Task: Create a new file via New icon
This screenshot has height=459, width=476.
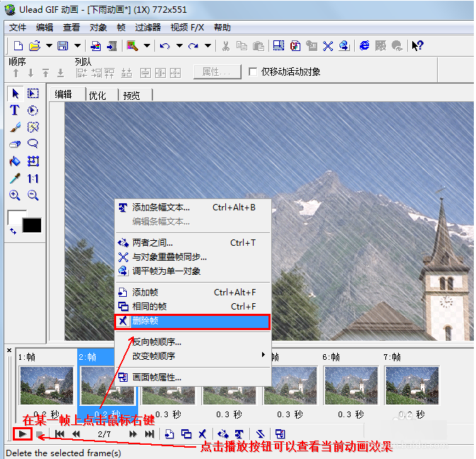Action: (18, 46)
